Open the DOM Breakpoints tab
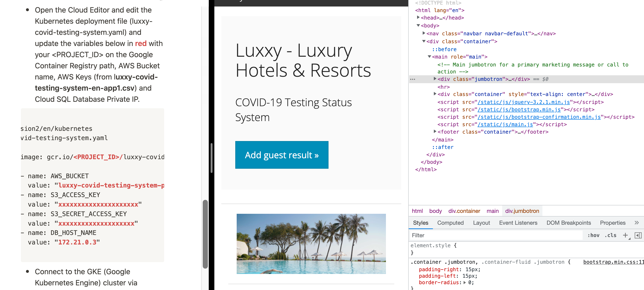644x290 pixels. coord(568,223)
